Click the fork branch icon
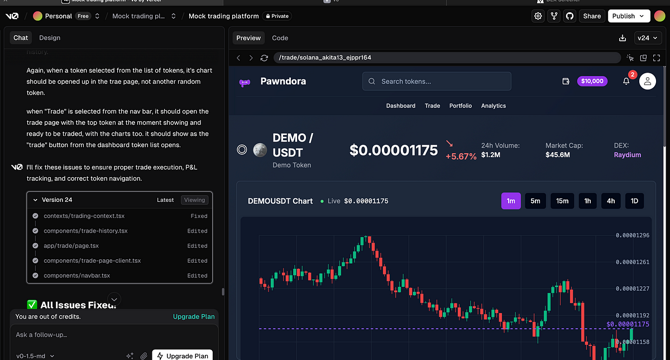 [554, 16]
